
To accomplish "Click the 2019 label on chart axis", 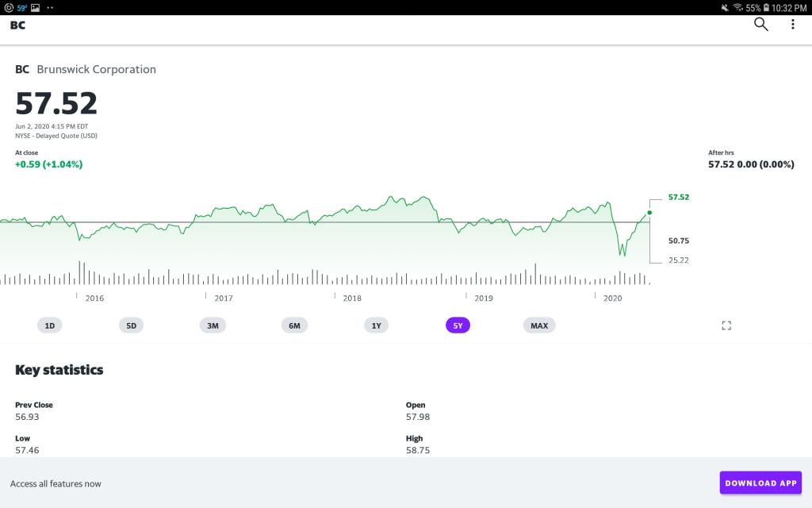I will point(484,298).
